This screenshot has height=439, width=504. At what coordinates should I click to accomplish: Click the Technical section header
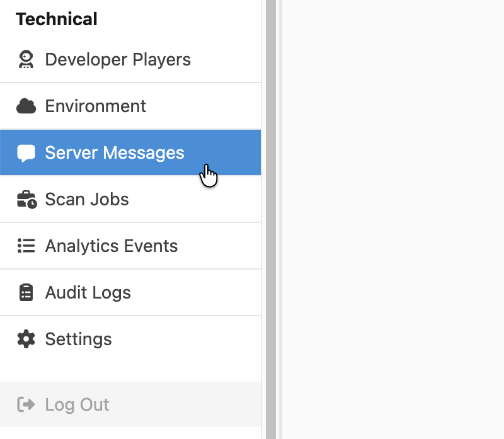[57, 19]
